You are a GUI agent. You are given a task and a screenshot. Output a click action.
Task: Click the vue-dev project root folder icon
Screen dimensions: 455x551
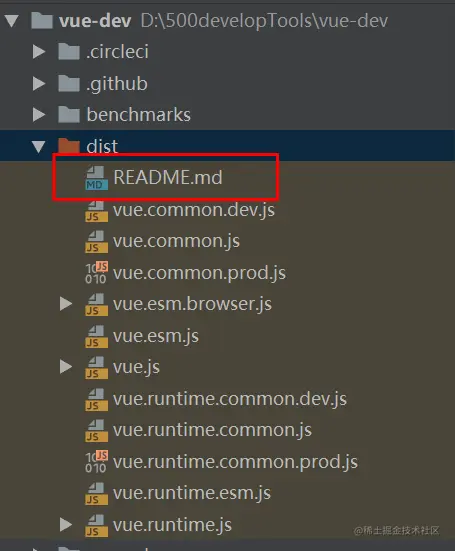coord(42,21)
